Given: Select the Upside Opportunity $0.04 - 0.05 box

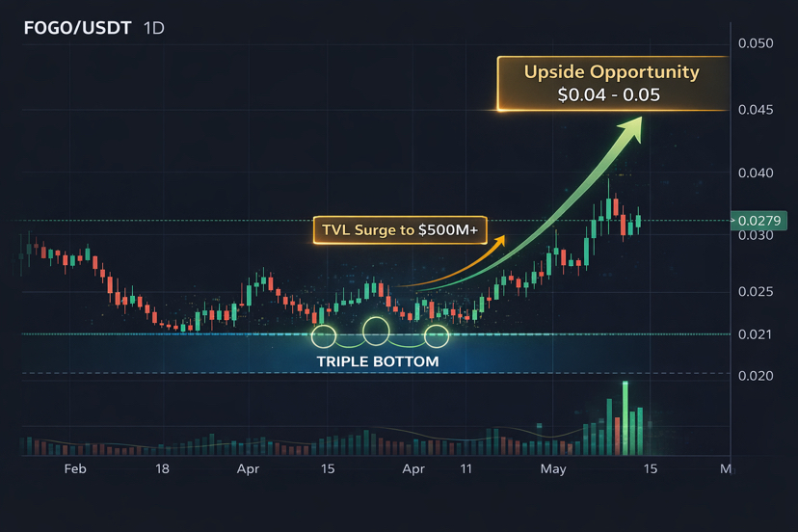Looking at the screenshot, I should (613, 84).
